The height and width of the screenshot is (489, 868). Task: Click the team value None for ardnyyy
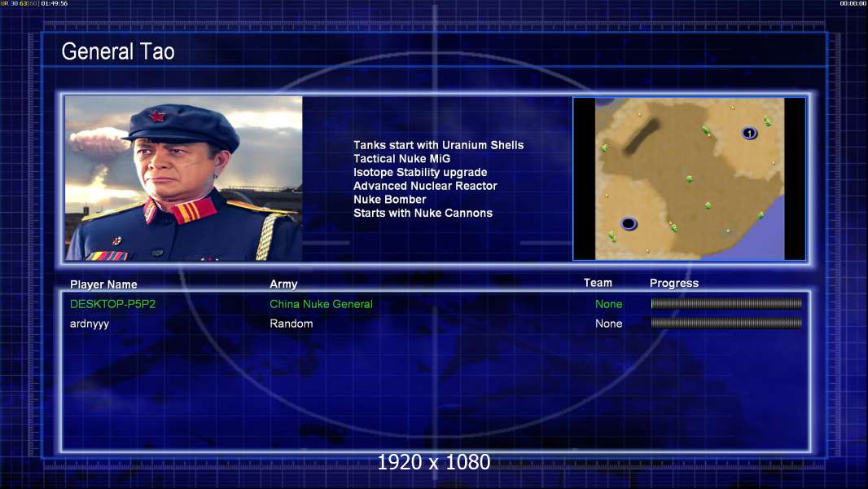pyautogui.click(x=608, y=324)
